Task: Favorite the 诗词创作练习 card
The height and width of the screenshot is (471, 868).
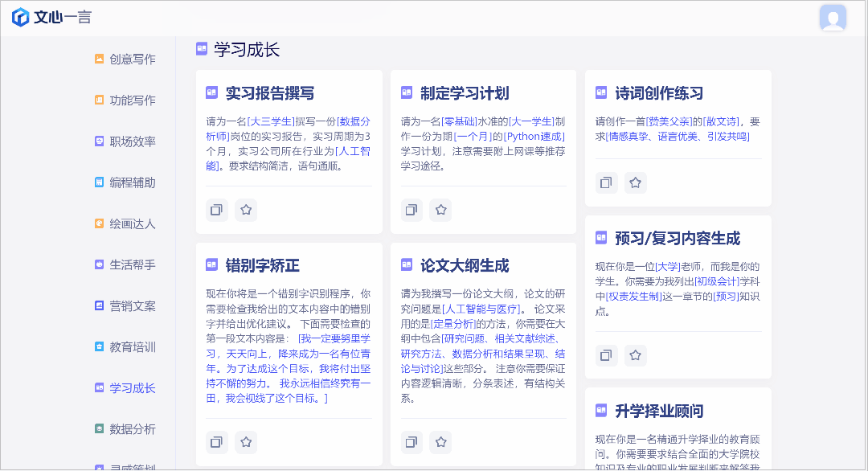Action: (635, 182)
